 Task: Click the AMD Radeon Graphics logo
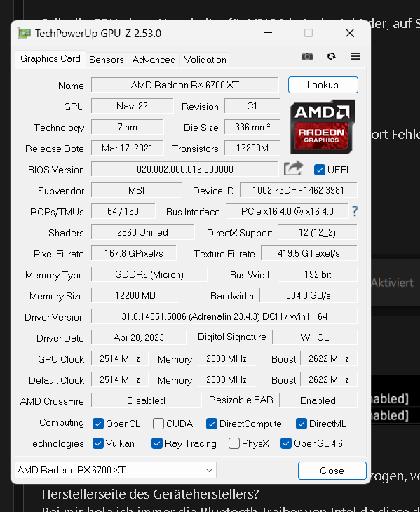[x=323, y=127]
